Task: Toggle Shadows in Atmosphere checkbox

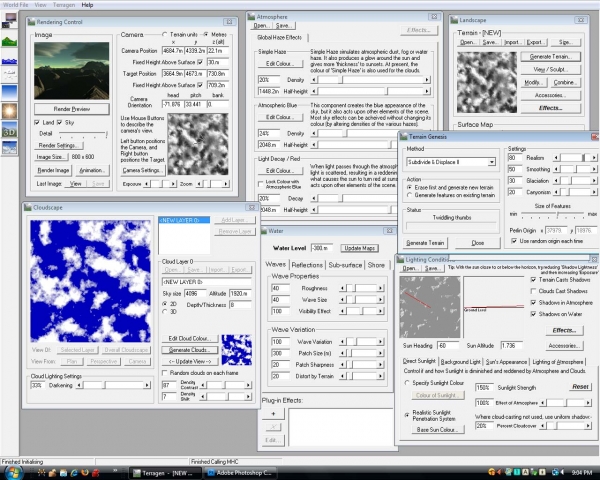Action: [533, 302]
